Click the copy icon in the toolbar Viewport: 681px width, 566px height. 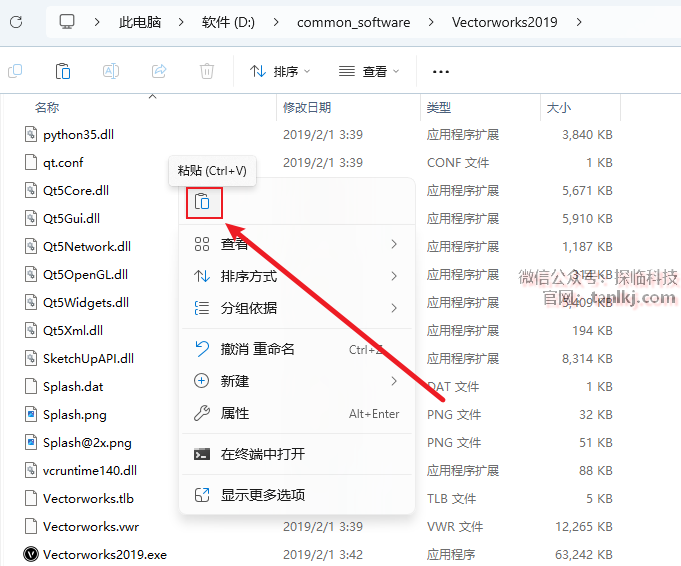click(x=15, y=71)
